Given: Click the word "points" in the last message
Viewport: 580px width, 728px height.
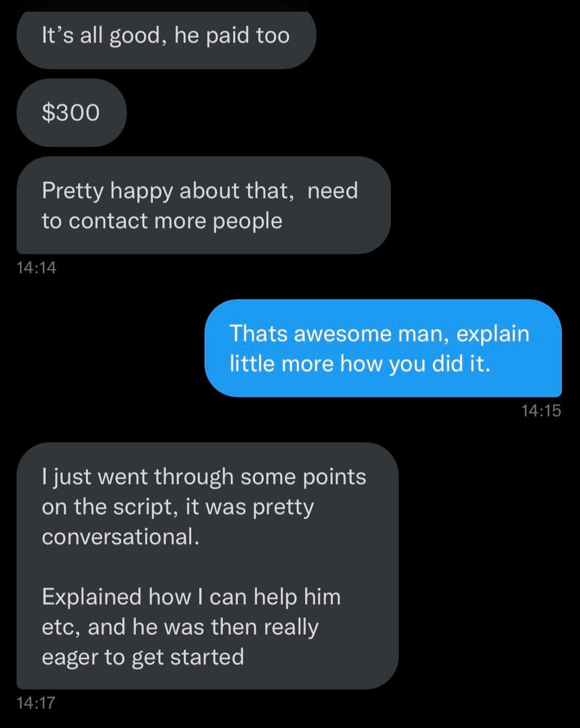Looking at the screenshot, I should point(334,477).
